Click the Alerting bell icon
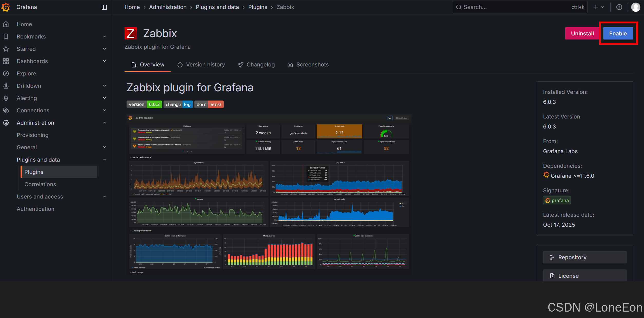 coord(6,98)
